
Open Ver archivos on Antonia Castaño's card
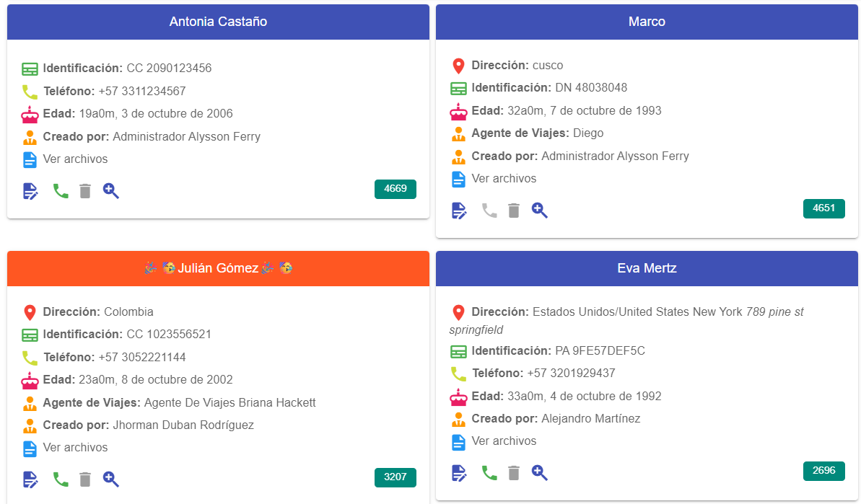coord(75,159)
